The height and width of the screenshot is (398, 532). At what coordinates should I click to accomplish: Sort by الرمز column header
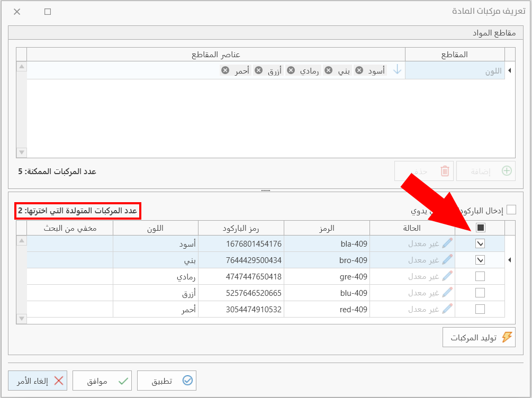(x=327, y=228)
